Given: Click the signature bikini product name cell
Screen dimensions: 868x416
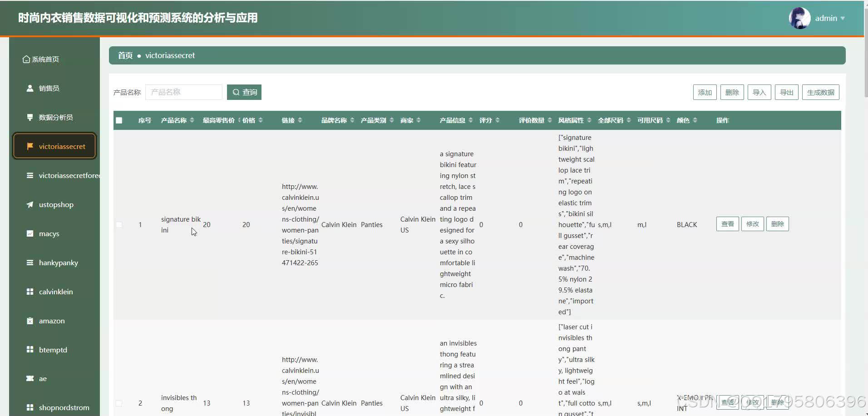Looking at the screenshot, I should (x=181, y=225).
